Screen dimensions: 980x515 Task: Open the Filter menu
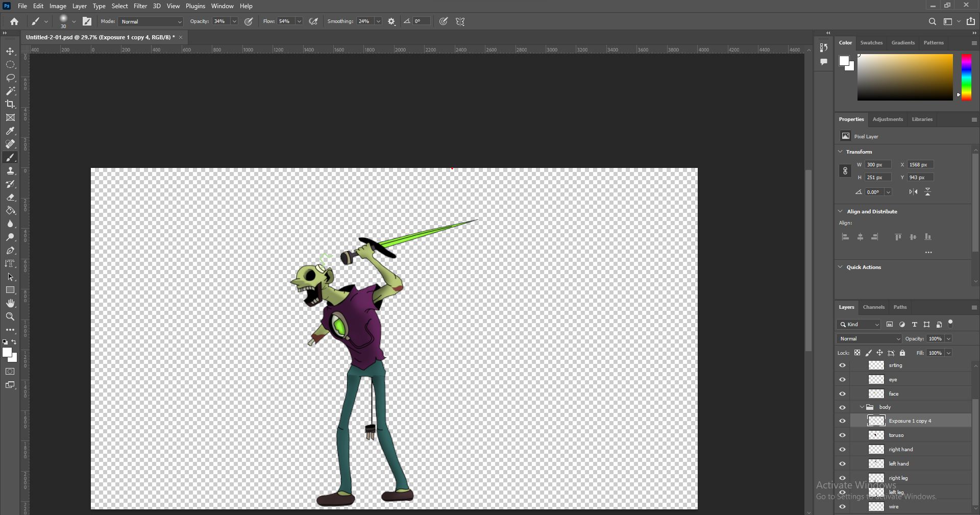coord(140,6)
